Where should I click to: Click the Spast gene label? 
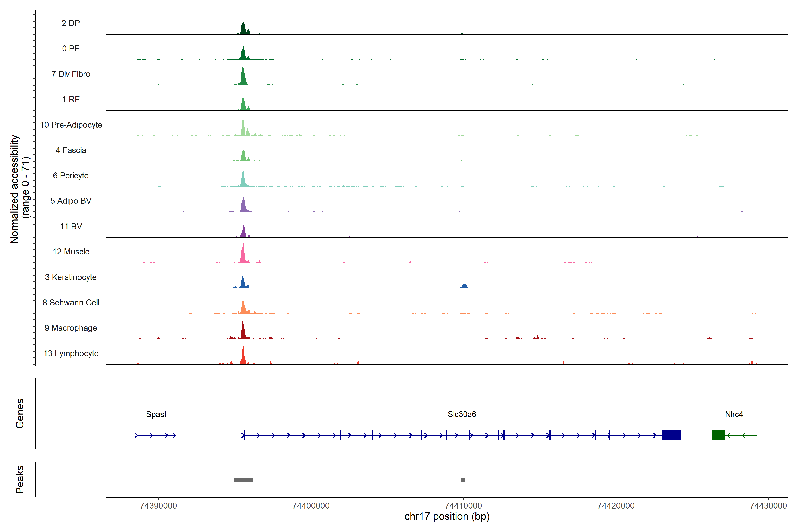pyautogui.click(x=156, y=414)
